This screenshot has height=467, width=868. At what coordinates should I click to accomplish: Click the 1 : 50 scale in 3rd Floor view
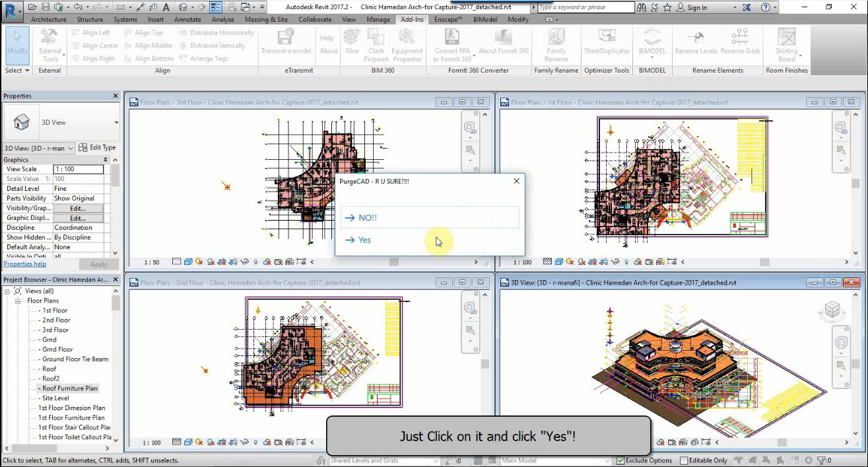[x=152, y=262]
